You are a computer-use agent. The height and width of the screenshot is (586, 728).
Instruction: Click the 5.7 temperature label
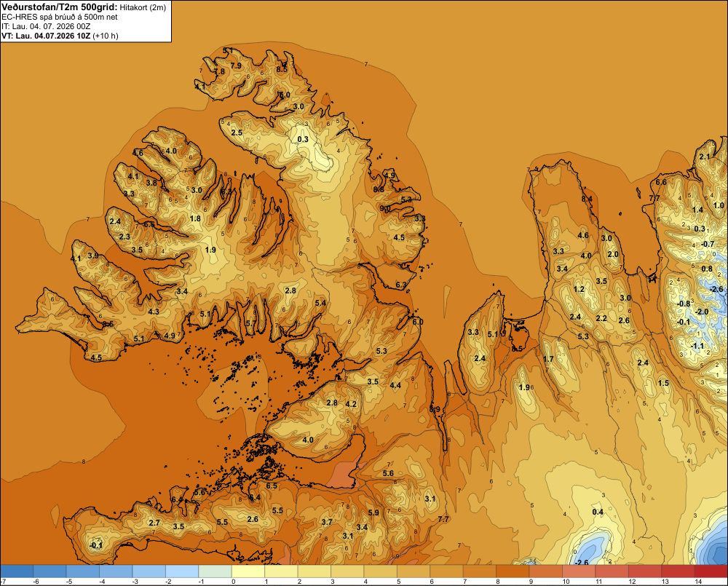pyautogui.click(x=251, y=323)
